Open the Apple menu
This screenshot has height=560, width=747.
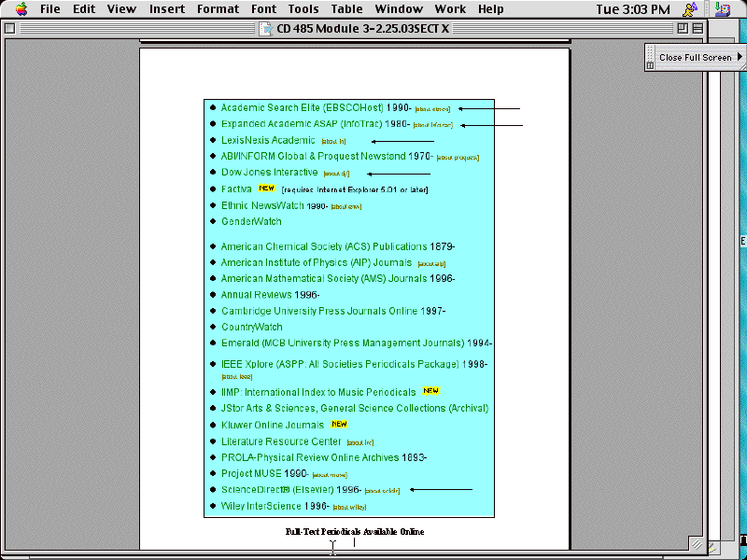coord(21,9)
